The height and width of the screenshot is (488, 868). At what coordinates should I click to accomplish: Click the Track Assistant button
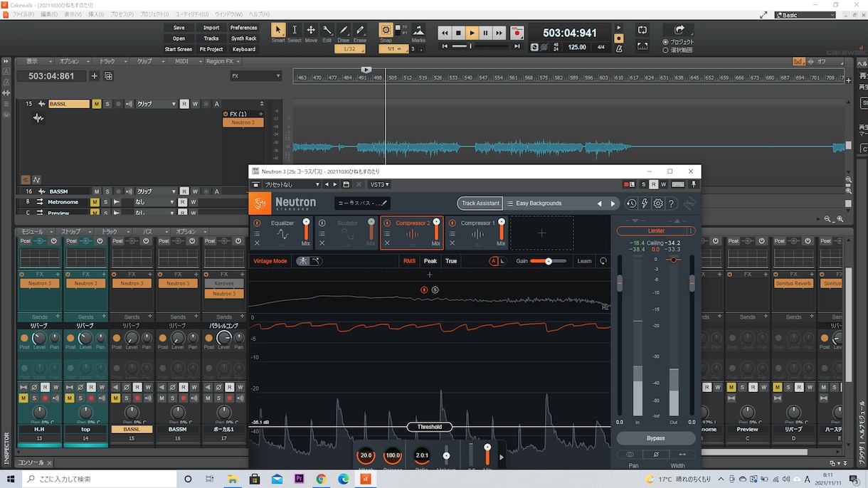click(480, 203)
